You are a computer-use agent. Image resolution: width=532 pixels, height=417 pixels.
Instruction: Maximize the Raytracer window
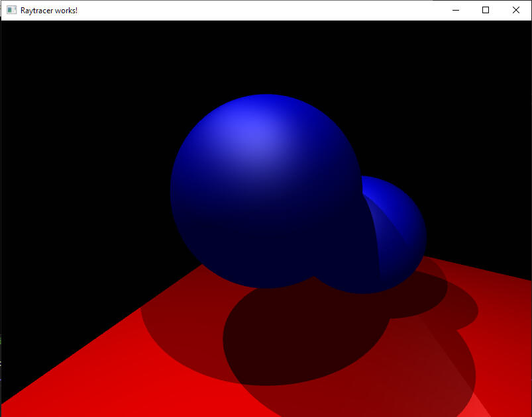click(486, 11)
